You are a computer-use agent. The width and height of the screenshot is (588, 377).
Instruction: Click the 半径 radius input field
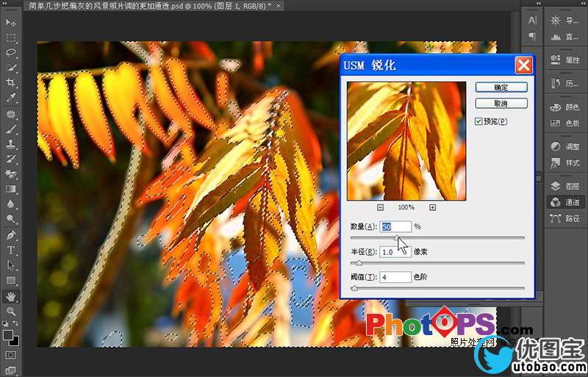click(x=395, y=252)
